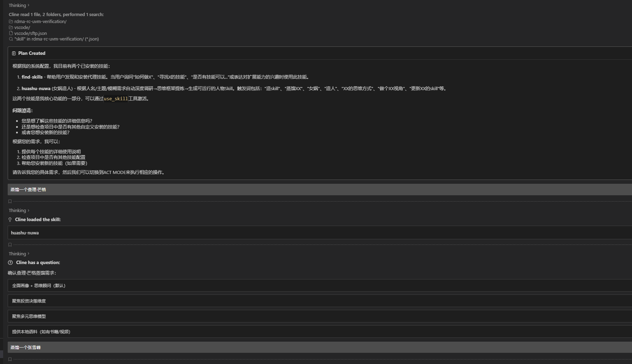632x364 pixels.
Task: Choose option 提供本地语料（如有书籍/视频）
Action: tap(320, 332)
